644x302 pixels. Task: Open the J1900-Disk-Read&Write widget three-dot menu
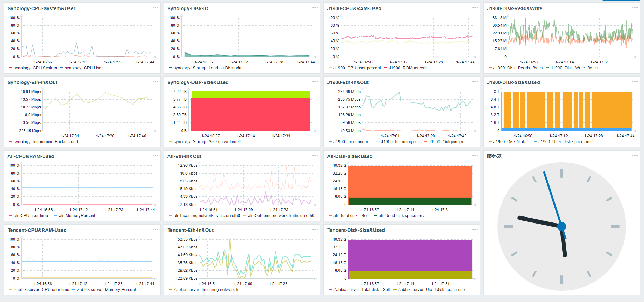click(634, 8)
